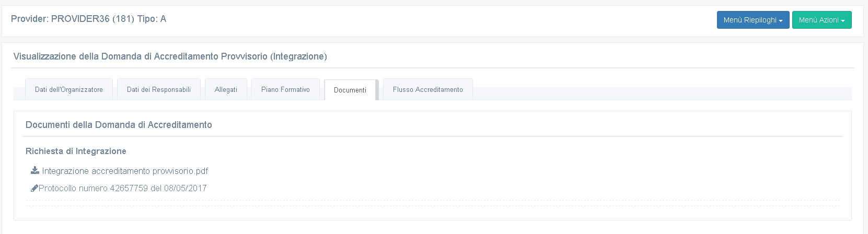Screen dimensions: 868x234
Task: Go to the Dati dei Responsabili tab
Action: click(159, 89)
